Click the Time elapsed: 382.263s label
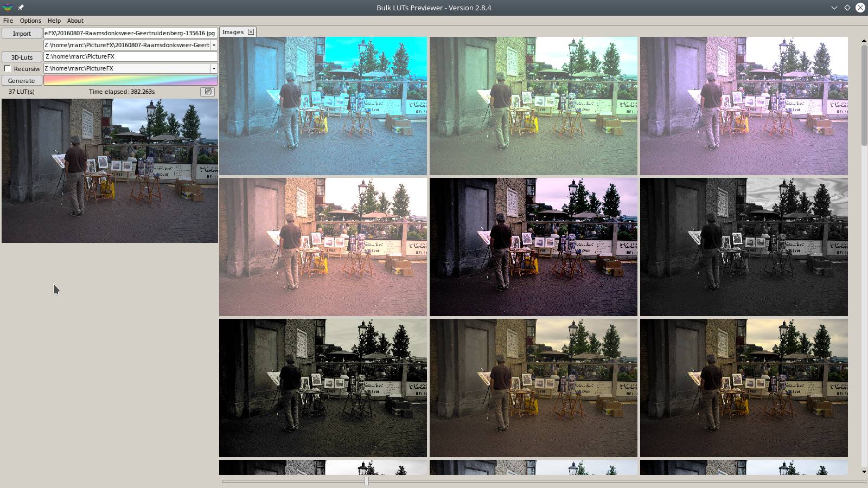Image resolution: width=868 pixels, height=488 pixels. pyautogui.click(x=122, y=92)
